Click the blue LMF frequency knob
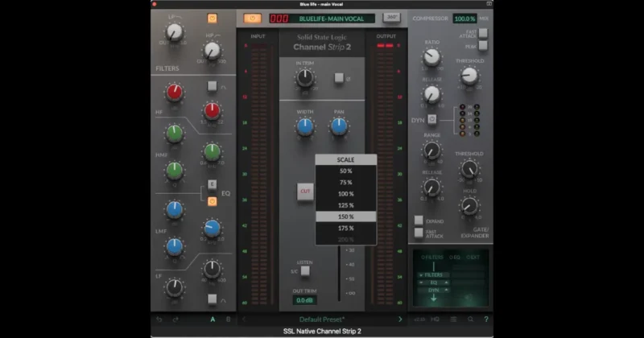644x338 pixels. 212,229
